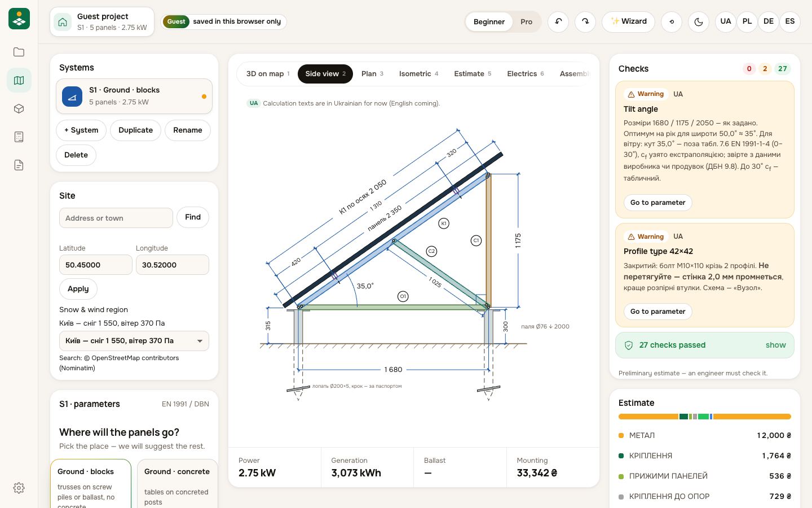Apply the latitude and longitude
812x508 pixels.
78,289
